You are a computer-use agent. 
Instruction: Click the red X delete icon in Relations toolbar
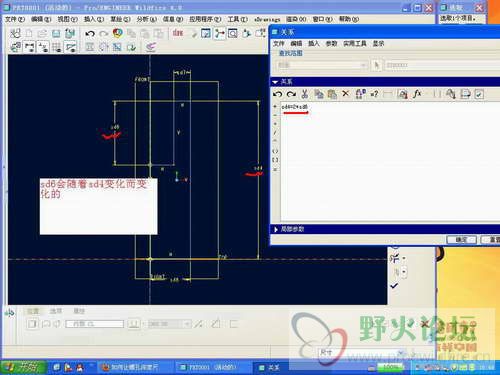tap(346, 94)
